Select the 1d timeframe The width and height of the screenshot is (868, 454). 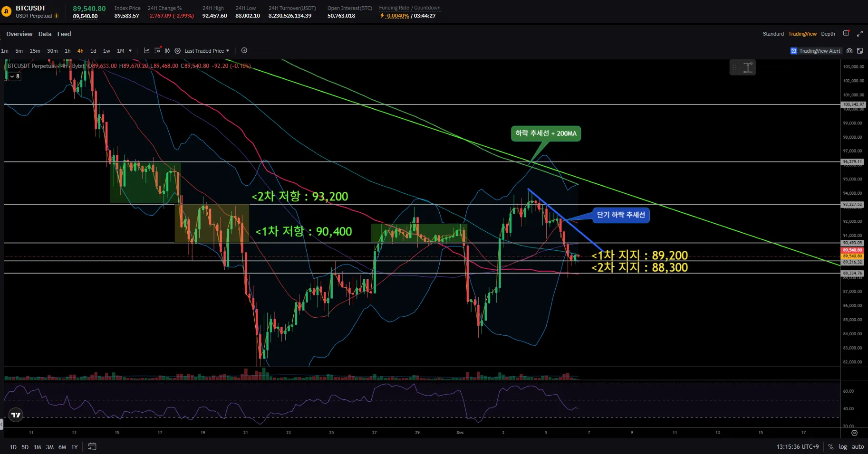(x=93, y=51)
